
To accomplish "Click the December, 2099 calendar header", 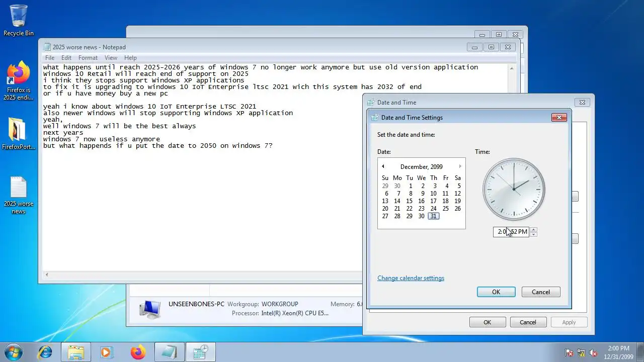I will [422, 167].
